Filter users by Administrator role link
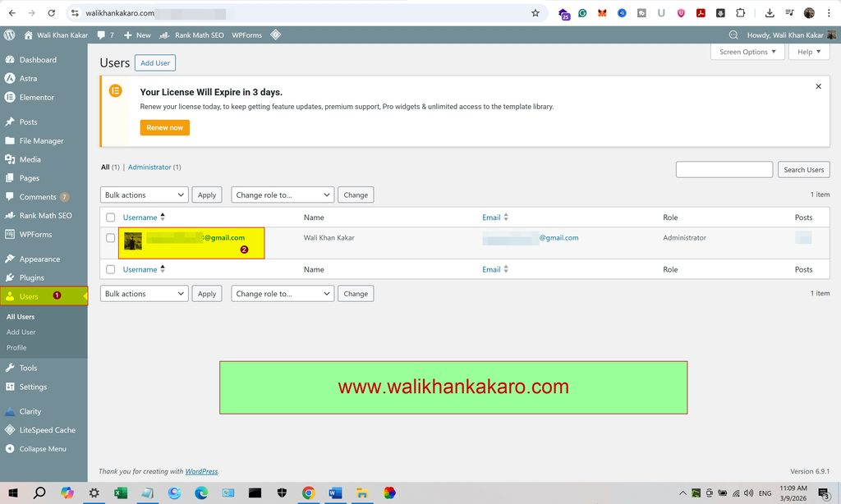841x504 pixels. tap(149, 167)
